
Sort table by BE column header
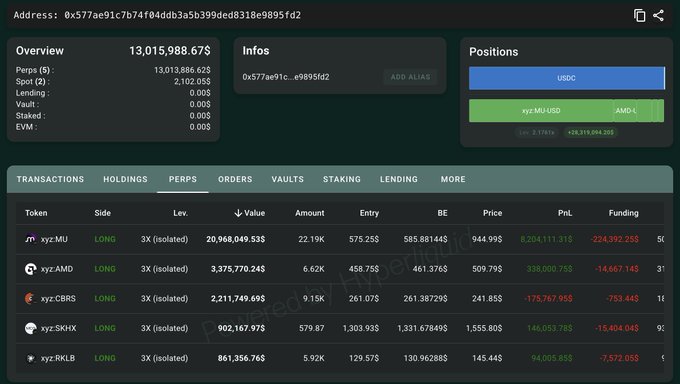tap(442, 213)
